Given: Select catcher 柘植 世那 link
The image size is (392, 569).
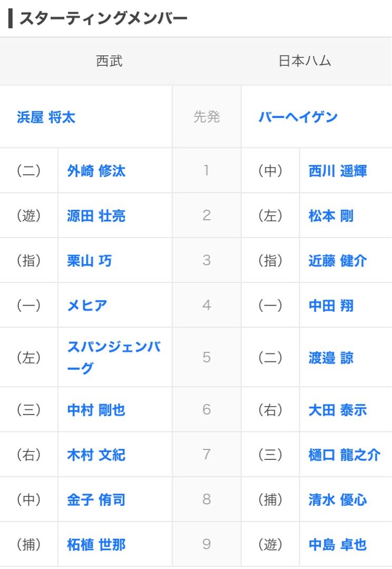Looking at the screenshot, I should [x=96, y=545].
